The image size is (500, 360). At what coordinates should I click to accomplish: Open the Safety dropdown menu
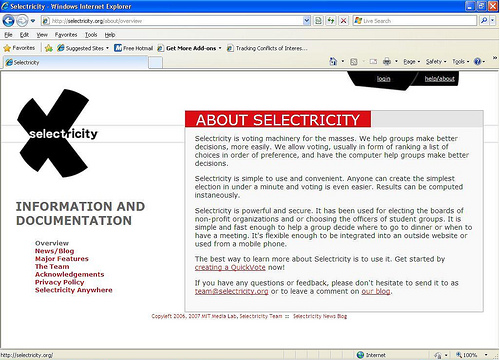(x=436, y=62)
